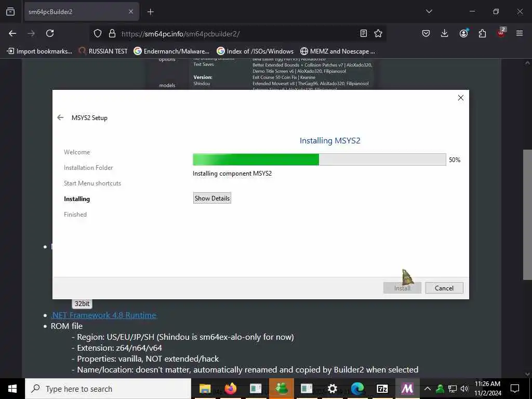Screen dimensions: 532x399
Task: Open Microsoft Edge from taskbar
Action: [x=357, y=389]
